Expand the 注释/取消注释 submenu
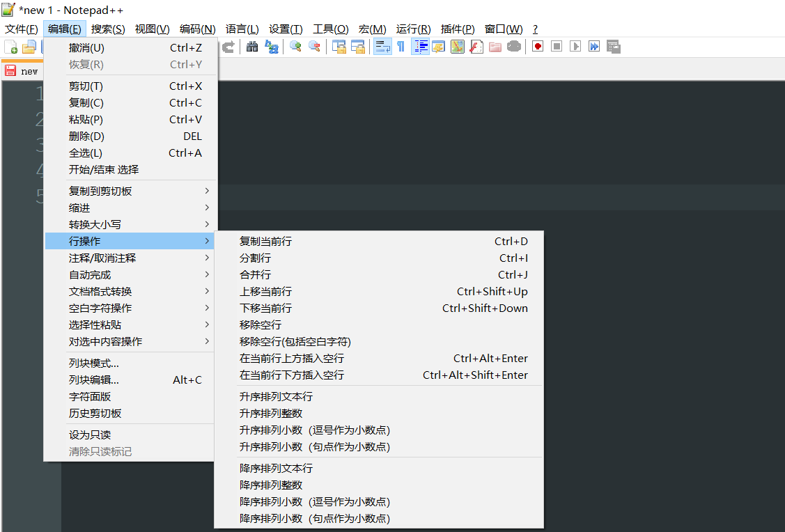The image size is (785, 532). 131,258
